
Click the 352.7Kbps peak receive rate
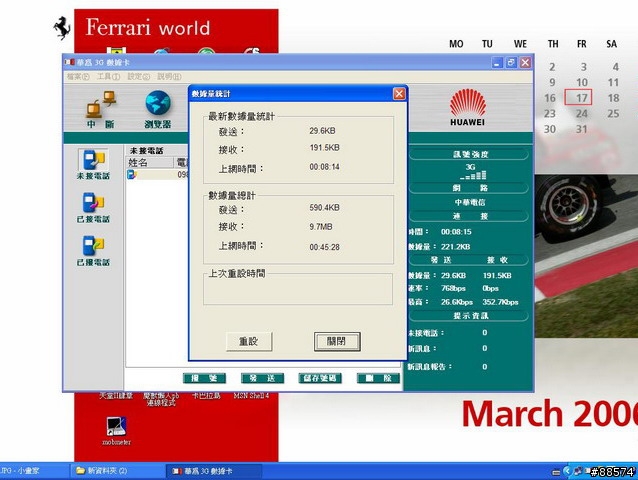(x=500, y=302)
